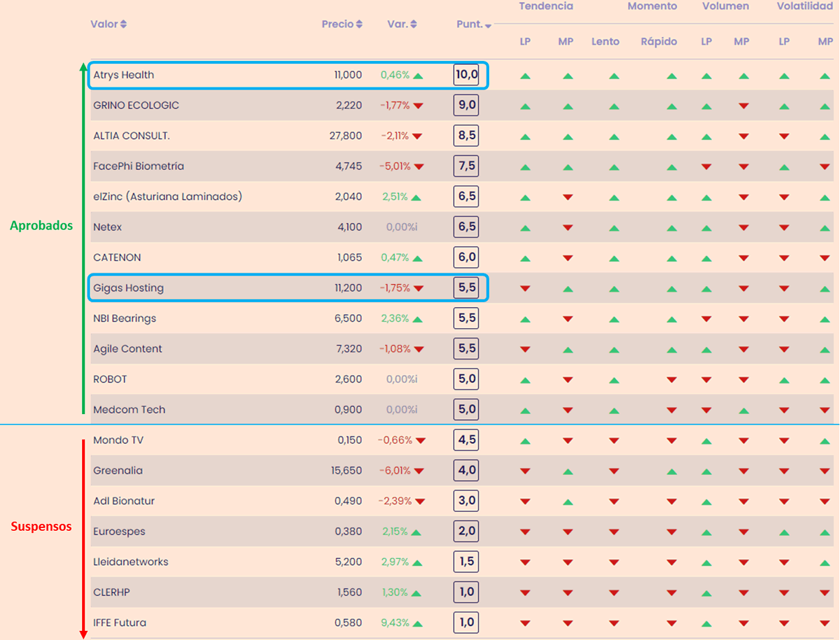Click the 27,800 price of ALTIA CONSULT.
840x640 pixels.
tap(346, 136)
